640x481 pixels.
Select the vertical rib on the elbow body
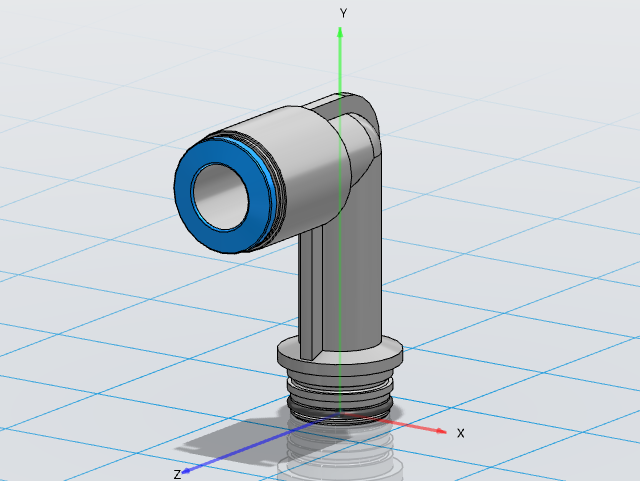click(311, 294)
